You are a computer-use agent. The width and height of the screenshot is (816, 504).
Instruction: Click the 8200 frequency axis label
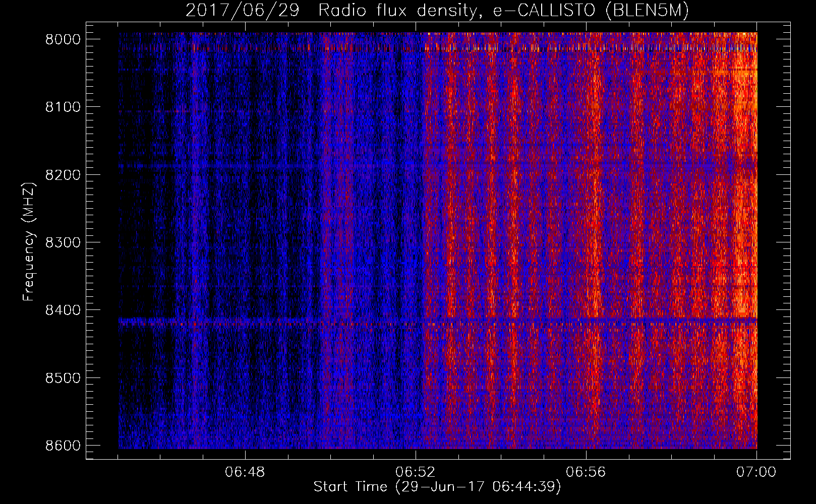(x=63, y=175)
